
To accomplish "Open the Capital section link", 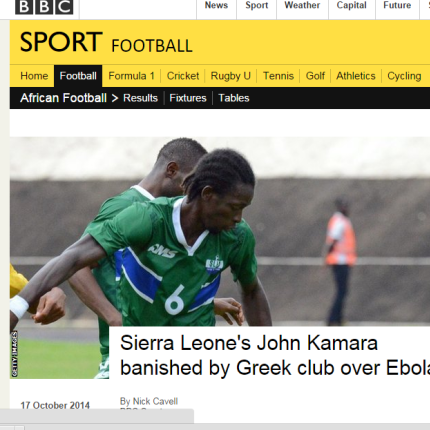I will [351, 5].
